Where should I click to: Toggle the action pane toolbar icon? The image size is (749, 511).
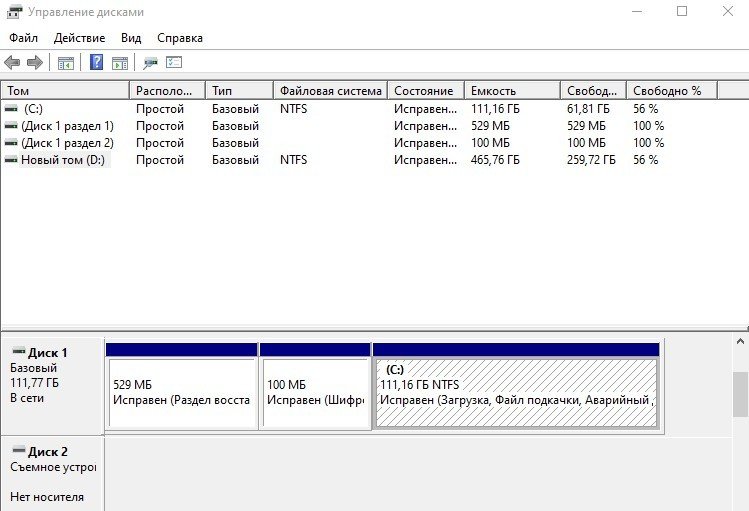[x=120, y=63]
